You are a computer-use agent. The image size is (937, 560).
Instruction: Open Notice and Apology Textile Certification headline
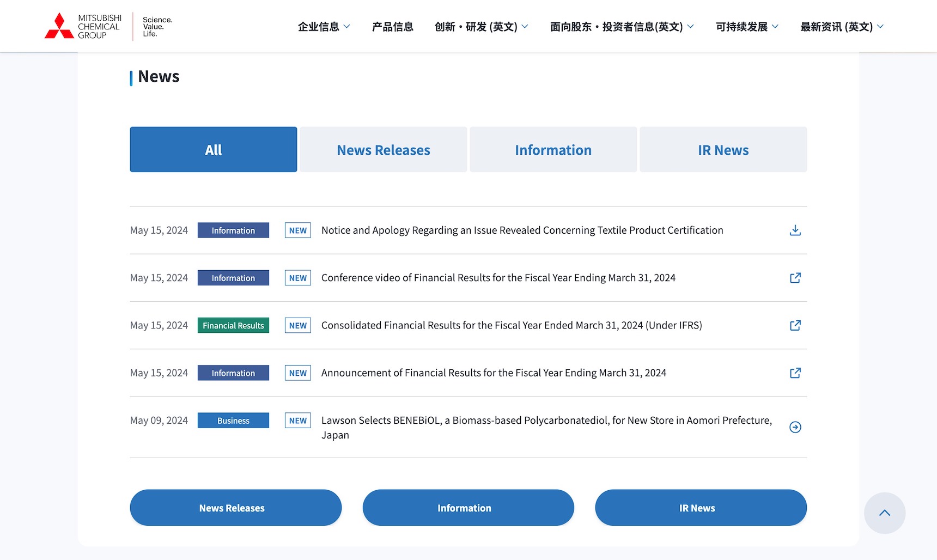[522, 230]
